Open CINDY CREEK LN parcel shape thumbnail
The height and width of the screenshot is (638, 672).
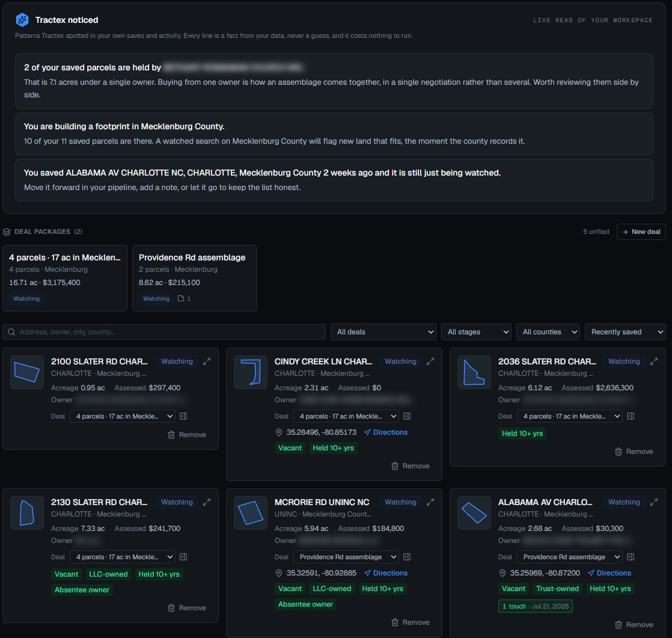coord(251,372)
